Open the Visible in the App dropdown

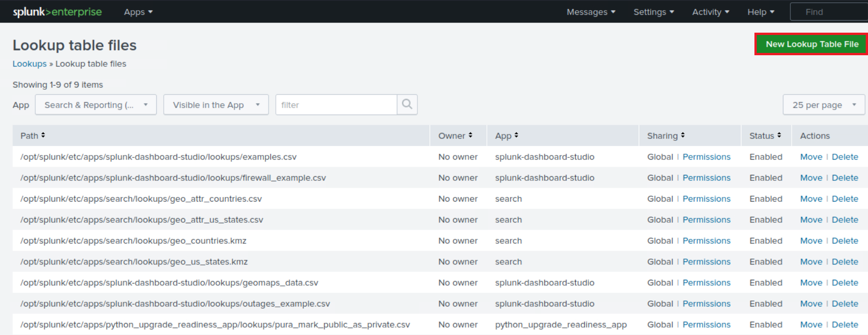(x=216, y=105)
